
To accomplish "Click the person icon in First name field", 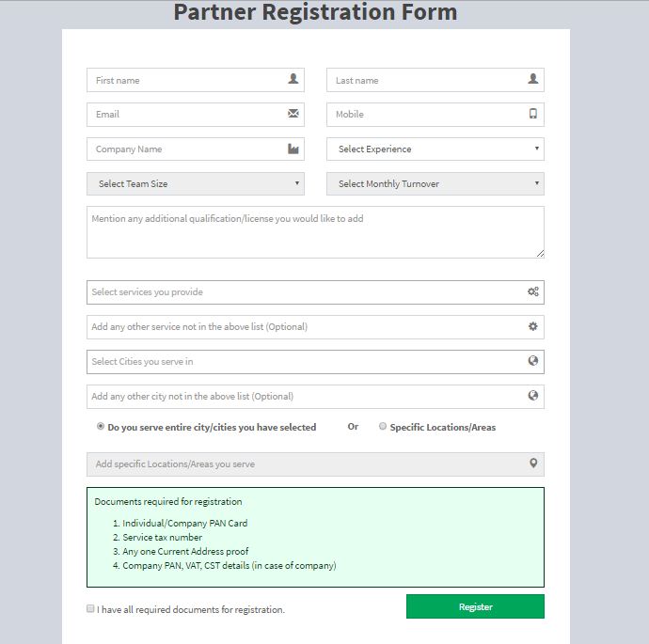I will [x=293, y=80].
